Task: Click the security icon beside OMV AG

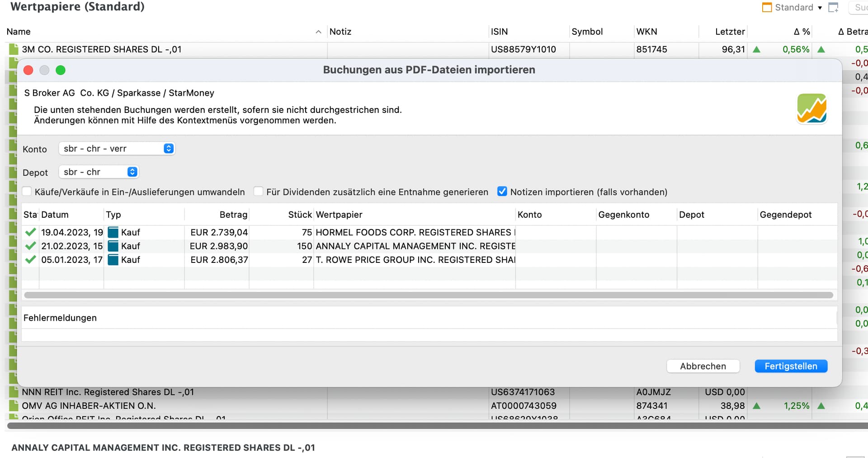Action: pos(14,406)
